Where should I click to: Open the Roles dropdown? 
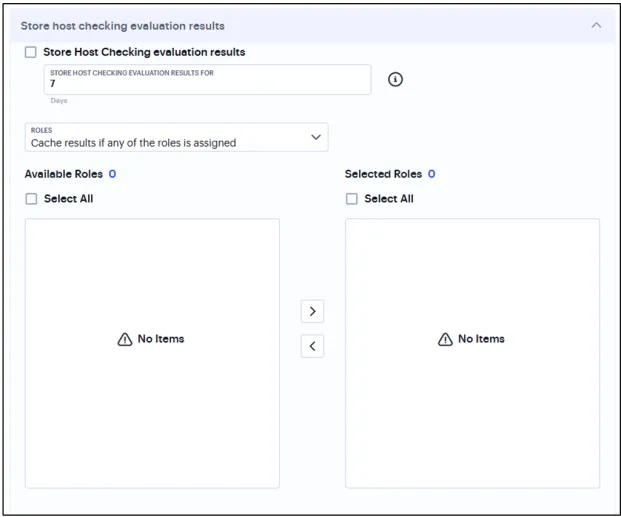(177, 137)
